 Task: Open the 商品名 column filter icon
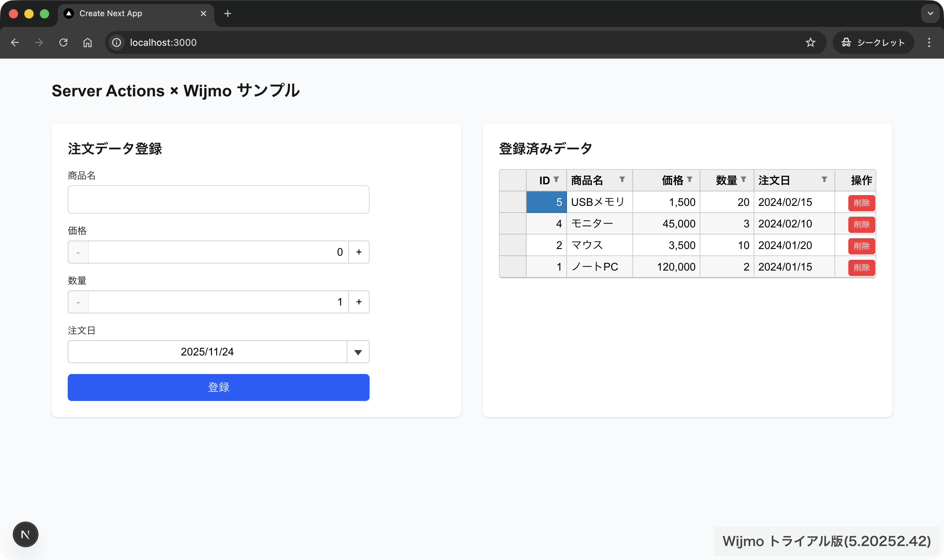click(x=622, y=179)
